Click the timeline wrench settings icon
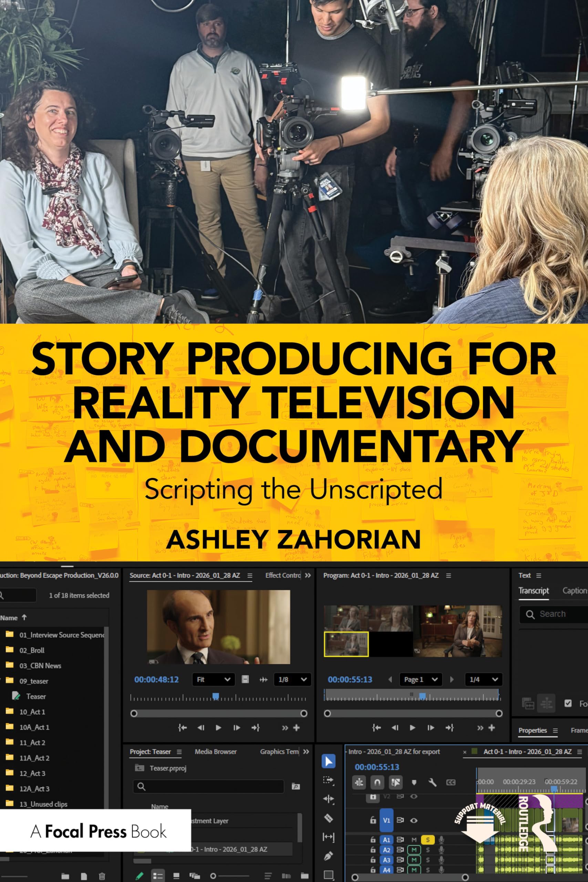The image size is (588, 882). click(x=432, y=782)
